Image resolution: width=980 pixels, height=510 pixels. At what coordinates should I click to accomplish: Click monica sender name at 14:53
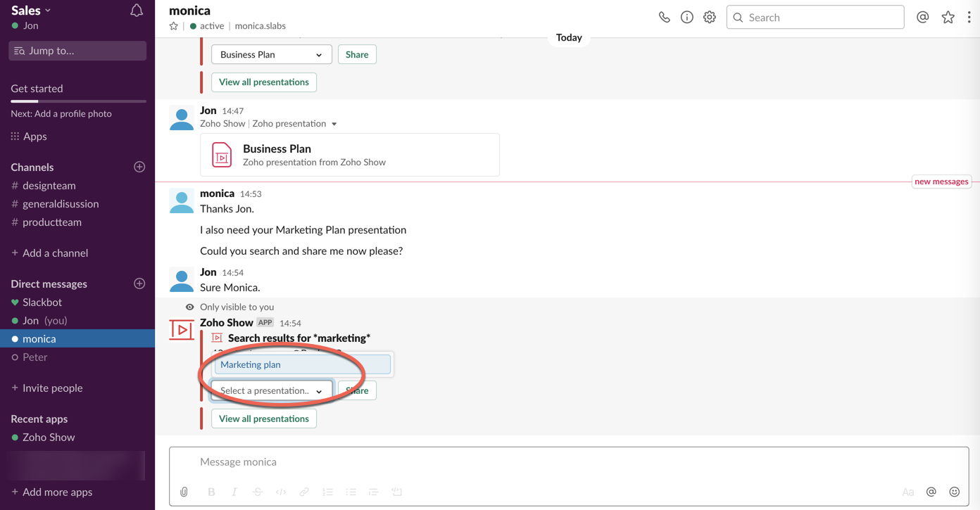coord(217,193)
